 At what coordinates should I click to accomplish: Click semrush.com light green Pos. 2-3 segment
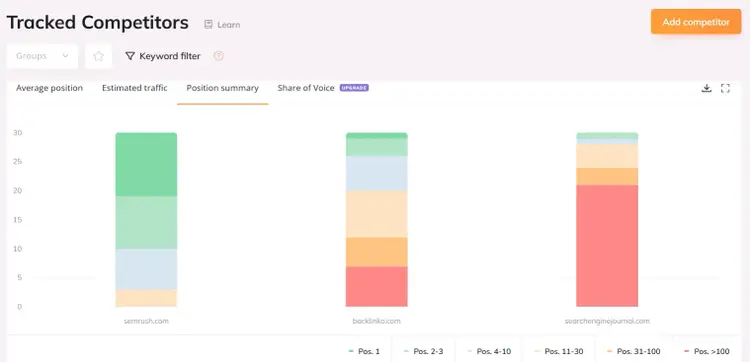tap(146, 222)
